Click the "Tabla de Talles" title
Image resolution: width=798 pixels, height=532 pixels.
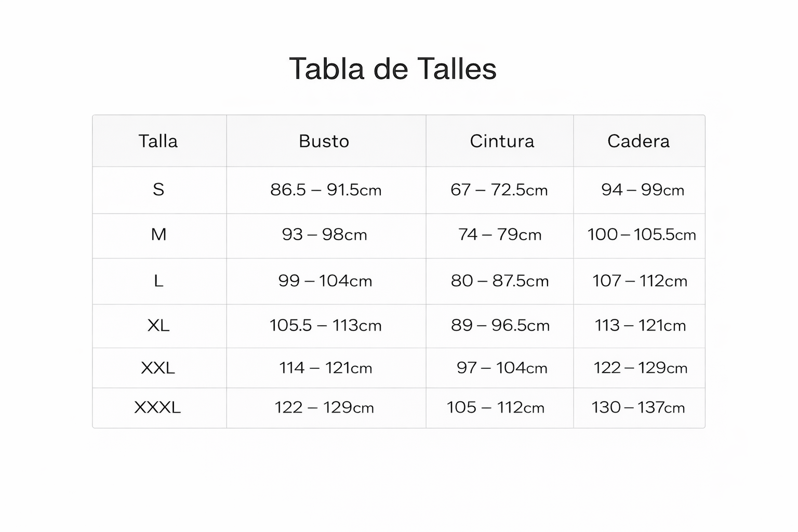(x=393, y=69)
